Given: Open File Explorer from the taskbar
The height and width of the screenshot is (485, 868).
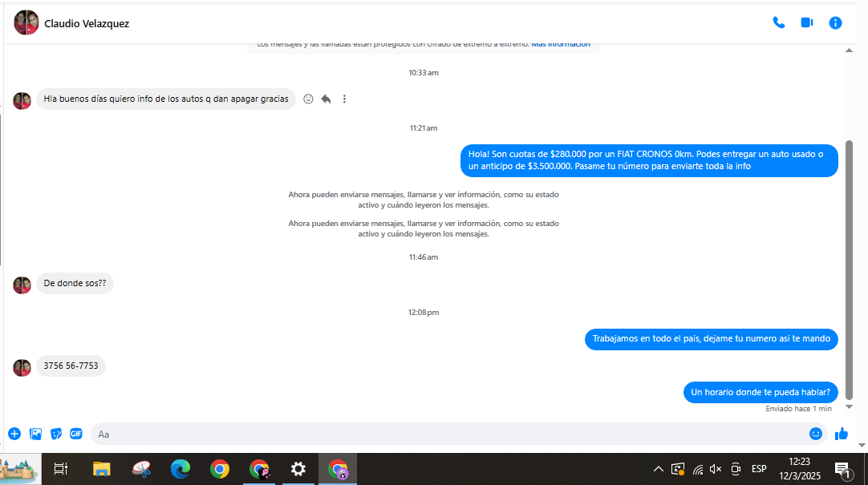Looking at the screenshot, I should tap(101, 469).
